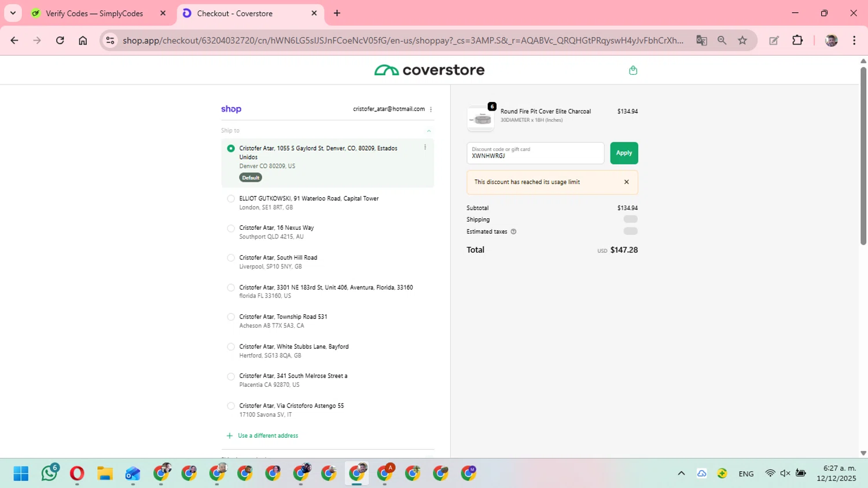This screenshot has height=488, width=868.
Task: Open a new browser tab
Action: pos(337,13)
